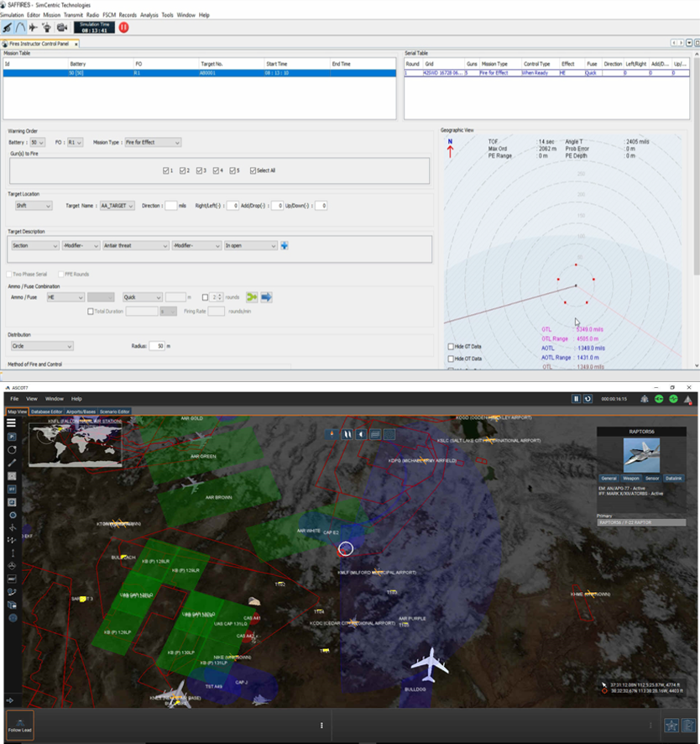
Task: Open the hamburger menu in ASCOT7 sidebar
Action: 12,422
